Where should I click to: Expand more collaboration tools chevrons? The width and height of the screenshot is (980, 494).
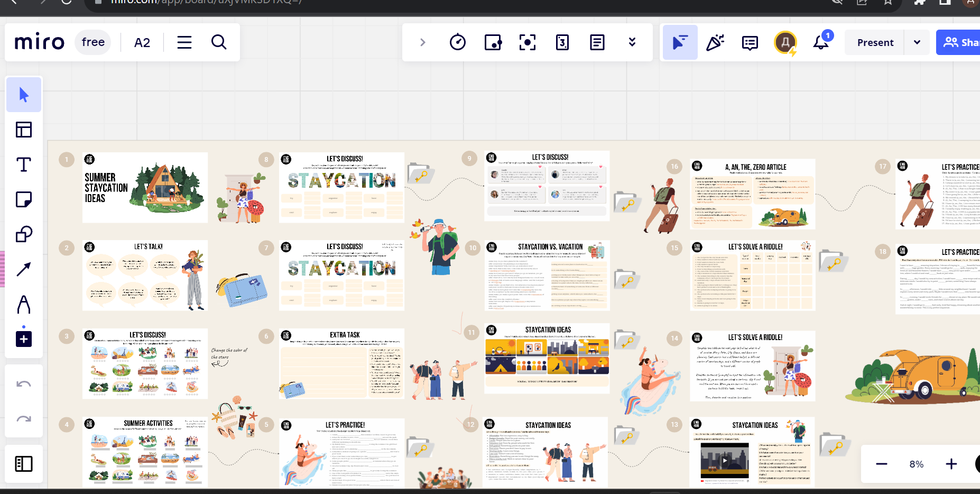632,42
